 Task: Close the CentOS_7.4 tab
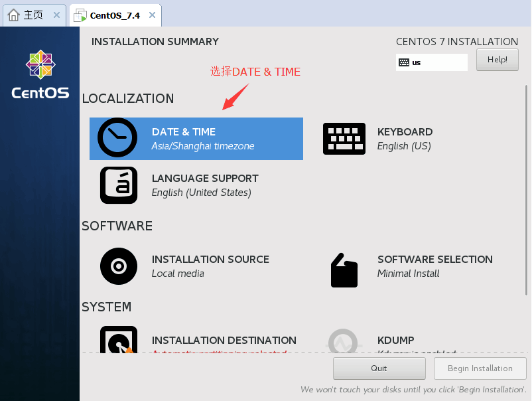click(x=153, y=15)
